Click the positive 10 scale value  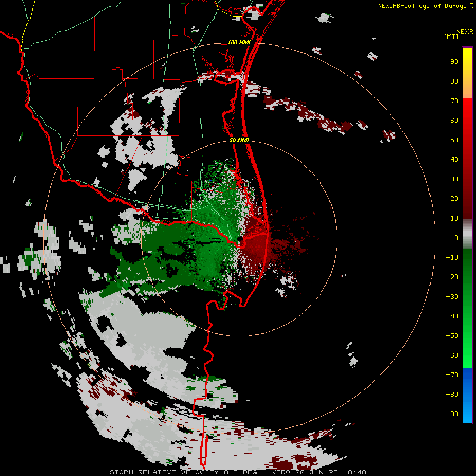coord(454,218)
